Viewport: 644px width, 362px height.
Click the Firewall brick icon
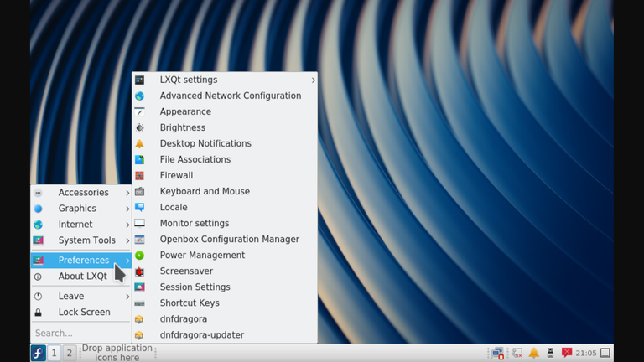coord(140,176)
